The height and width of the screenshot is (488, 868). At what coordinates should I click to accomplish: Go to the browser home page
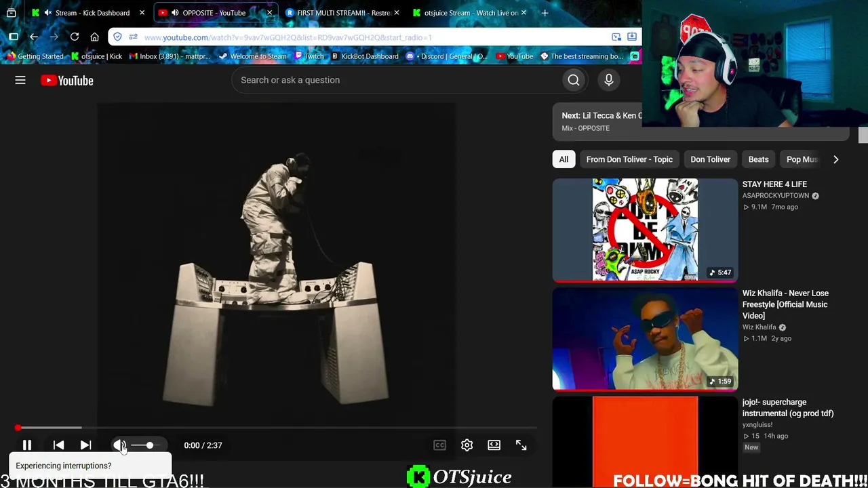click(95, 37)
